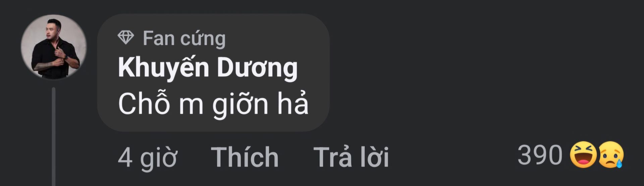The width and height of the screenshot is (644, 186).
Task: Click the comment text "Chỗ m giỡn hả"
Action: click(x=213, y=104)
